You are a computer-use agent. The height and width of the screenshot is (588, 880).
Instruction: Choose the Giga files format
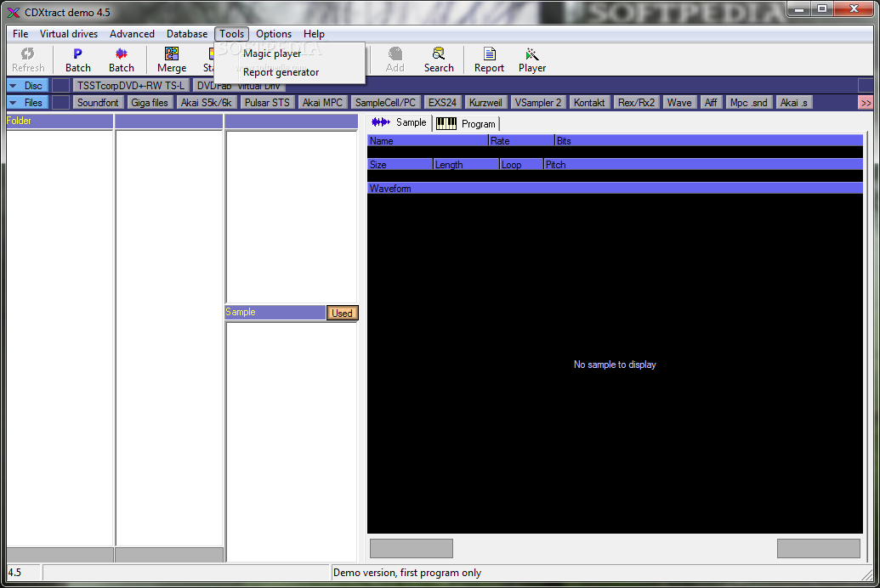pos(150,103)
